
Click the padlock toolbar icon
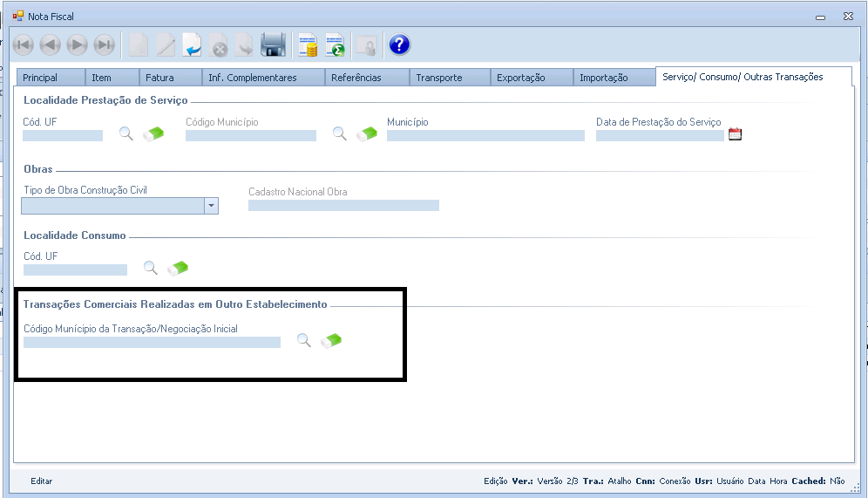point(367,44)
